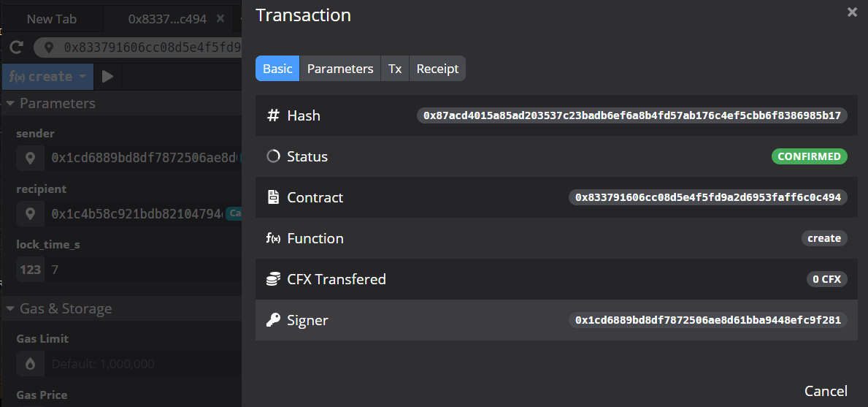Click the Cancel button
Viewport: 868px width, 407px height.
pyautogui.click(x=826, y=391)
